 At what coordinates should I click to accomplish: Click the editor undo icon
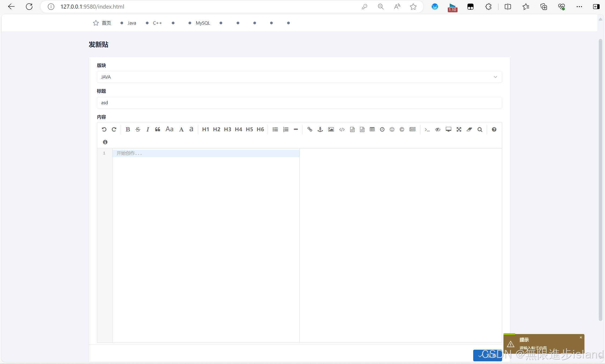(x=104, y=129)
